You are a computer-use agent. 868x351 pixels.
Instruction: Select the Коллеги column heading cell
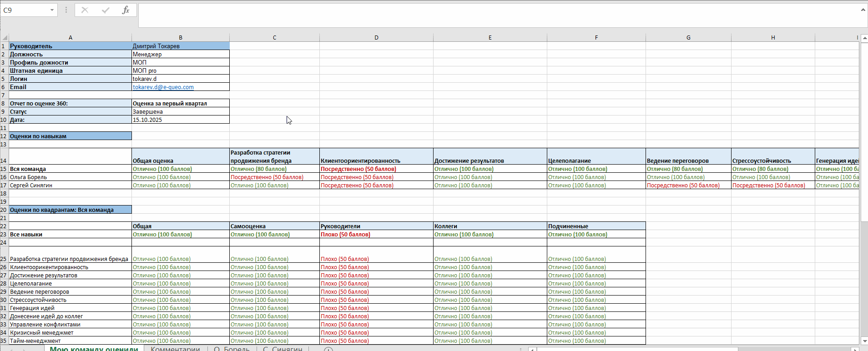[490, 226]
